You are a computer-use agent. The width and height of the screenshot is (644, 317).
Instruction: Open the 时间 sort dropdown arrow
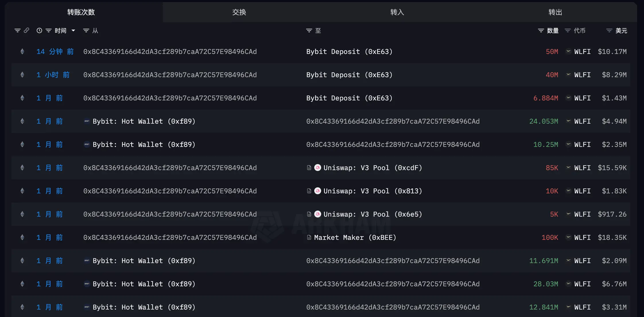coord(73,30)
